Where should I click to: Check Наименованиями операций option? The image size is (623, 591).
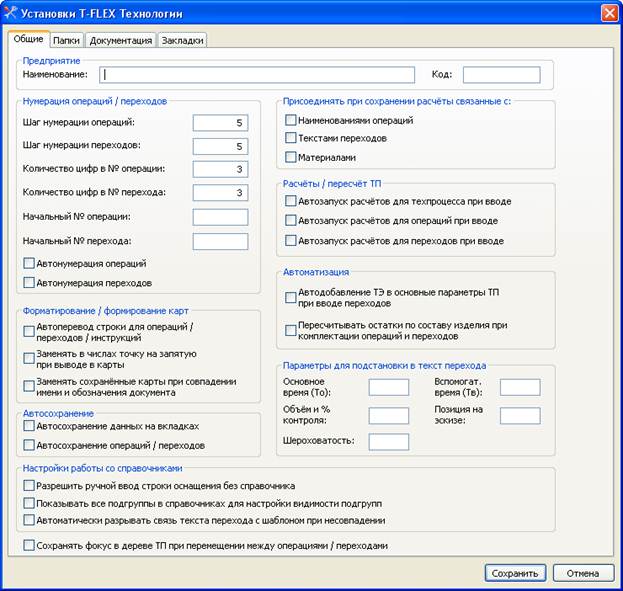point(291,120)
